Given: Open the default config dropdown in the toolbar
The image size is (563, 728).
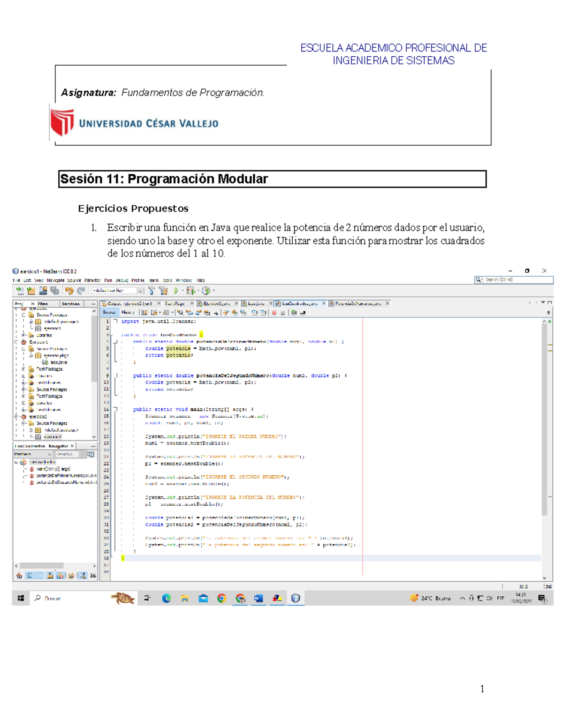Looking at the screenshot, I should (140, 291).
